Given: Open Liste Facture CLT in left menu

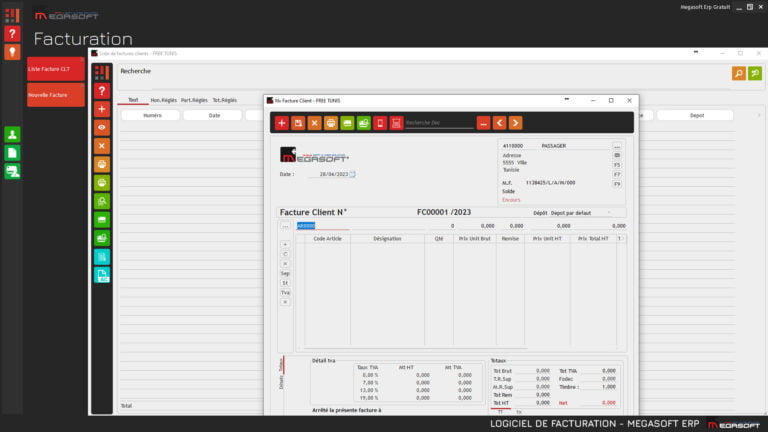Looking at the screenshot, I should click(56, 69).
